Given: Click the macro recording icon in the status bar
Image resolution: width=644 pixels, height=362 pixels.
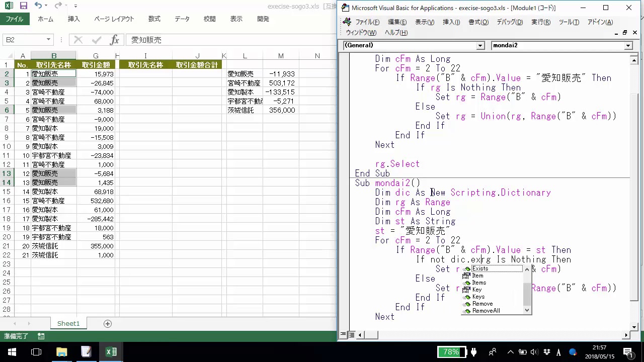Looking at the screenshot, I should coord(41,336).
